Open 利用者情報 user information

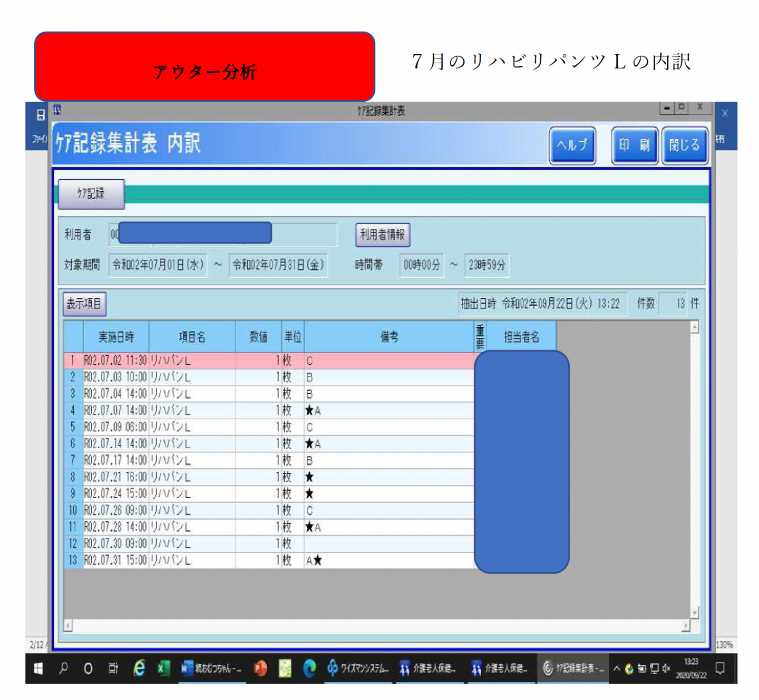click(x=382, y=235)
